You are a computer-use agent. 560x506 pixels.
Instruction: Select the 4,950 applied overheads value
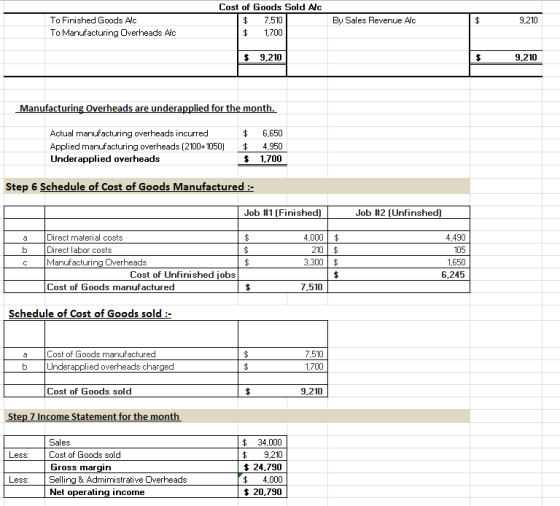[272, 147]
